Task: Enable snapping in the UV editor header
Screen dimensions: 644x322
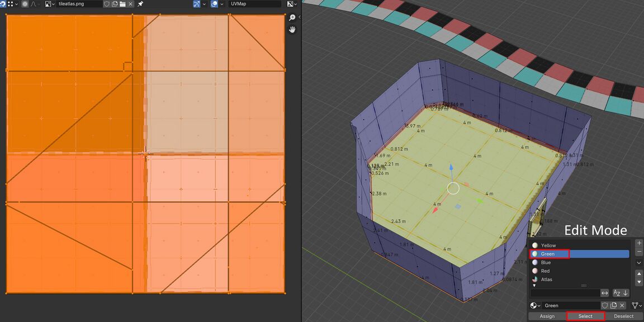Action: [x=197, y=4]
